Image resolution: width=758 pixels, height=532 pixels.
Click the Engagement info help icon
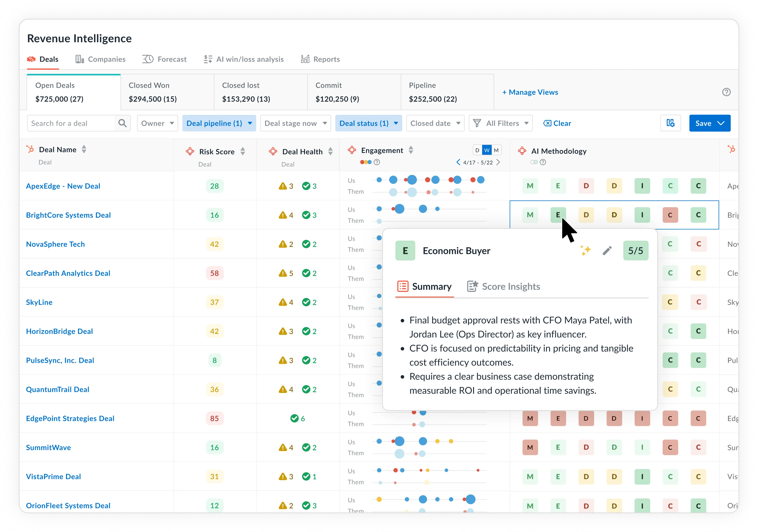click(377, 162)
